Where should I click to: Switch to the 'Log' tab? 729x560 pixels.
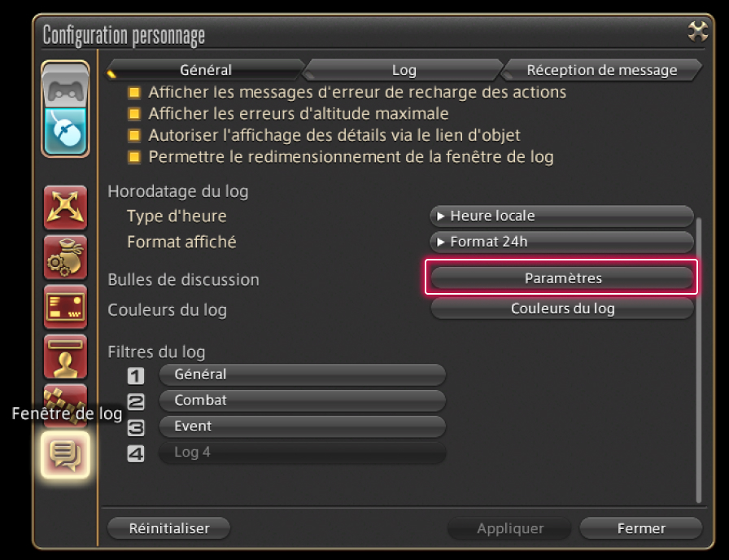coord(404,70)
